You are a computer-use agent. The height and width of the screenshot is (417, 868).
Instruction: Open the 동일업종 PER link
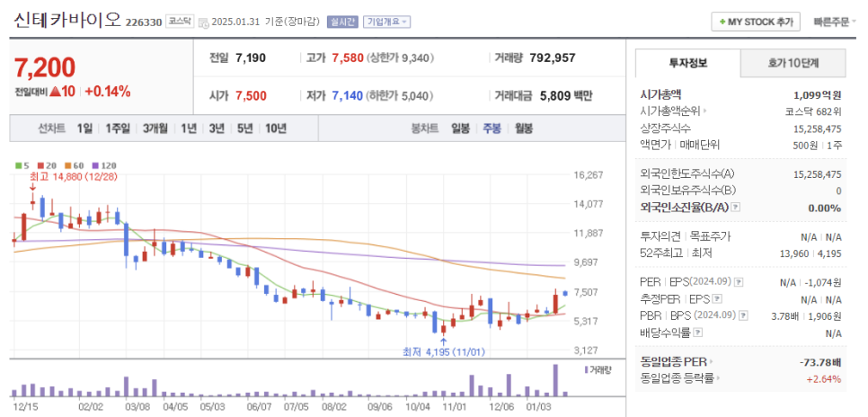click(x=677, y=362)
